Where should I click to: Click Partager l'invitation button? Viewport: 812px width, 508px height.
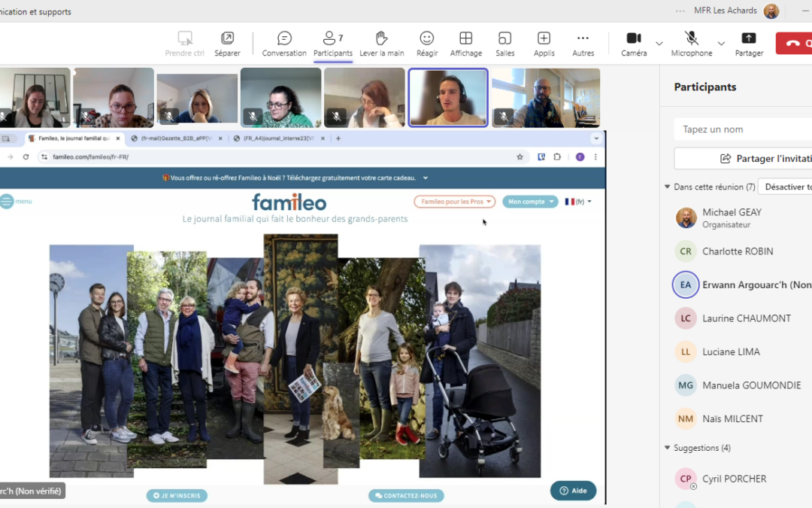743,159
